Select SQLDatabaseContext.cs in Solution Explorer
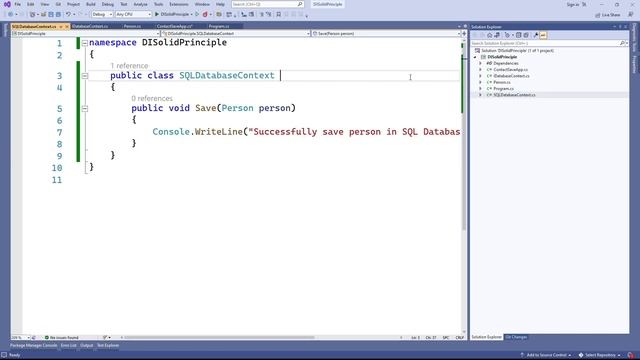640x360 pixels. point(514,95)
